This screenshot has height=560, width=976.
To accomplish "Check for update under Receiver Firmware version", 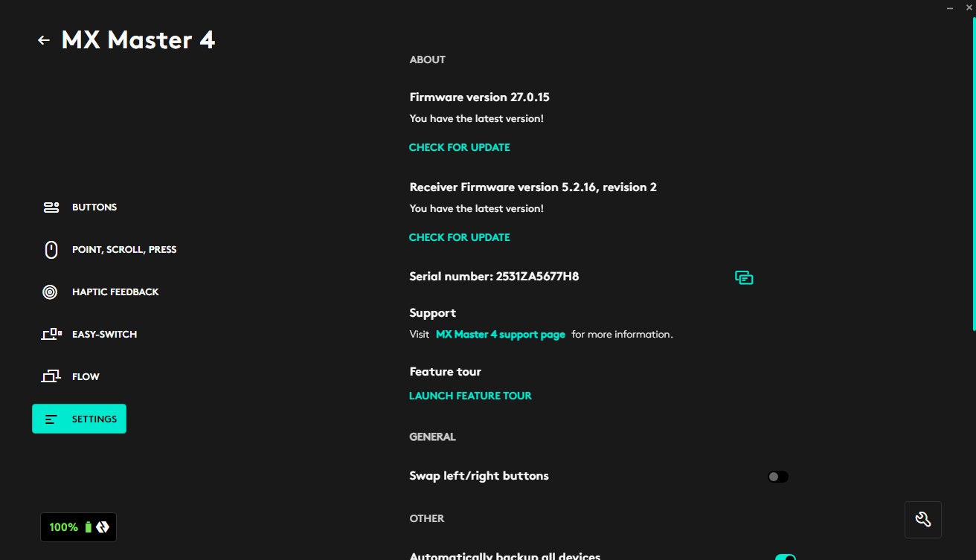I will point(460,237).
